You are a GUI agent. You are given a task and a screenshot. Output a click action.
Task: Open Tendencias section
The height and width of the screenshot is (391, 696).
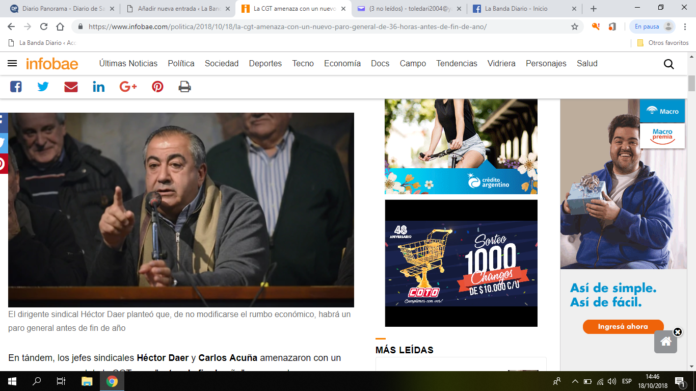click(x=456, y=63)
